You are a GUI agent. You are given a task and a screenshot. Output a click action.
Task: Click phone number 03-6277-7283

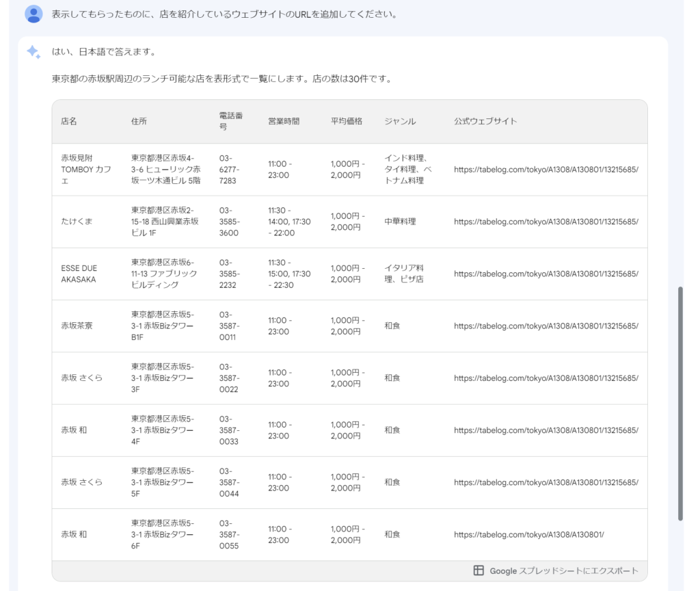[230, 170]
